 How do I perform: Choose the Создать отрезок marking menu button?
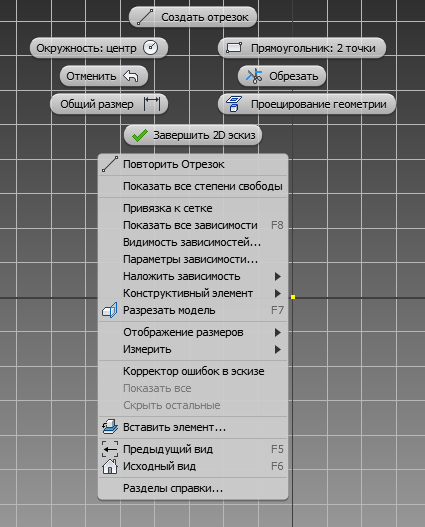click(x=193, y=17)
